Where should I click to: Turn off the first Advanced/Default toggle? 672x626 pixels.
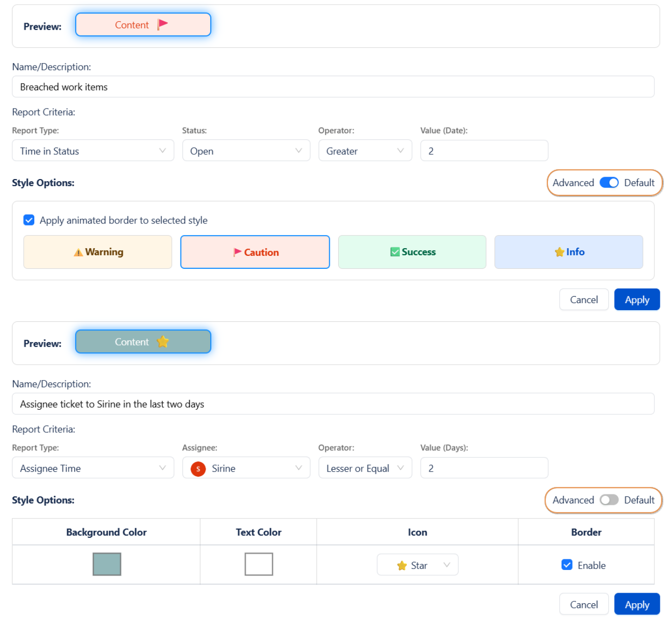(609, 183)
